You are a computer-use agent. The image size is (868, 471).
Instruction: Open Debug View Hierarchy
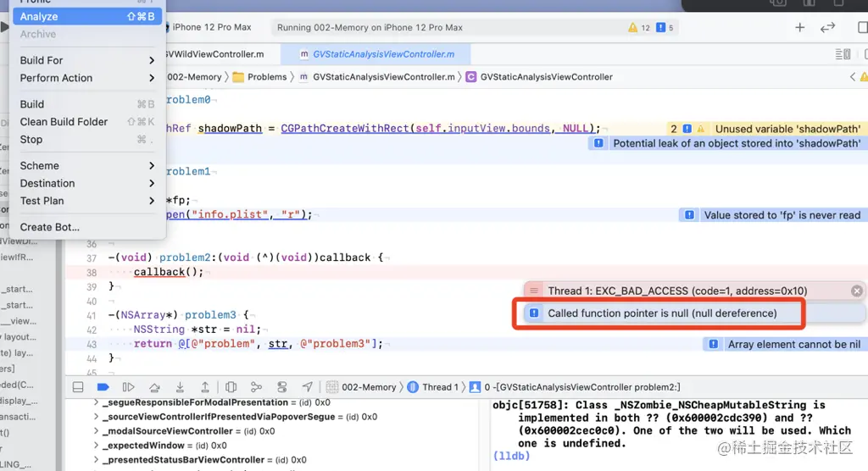[x=231, y=387]
